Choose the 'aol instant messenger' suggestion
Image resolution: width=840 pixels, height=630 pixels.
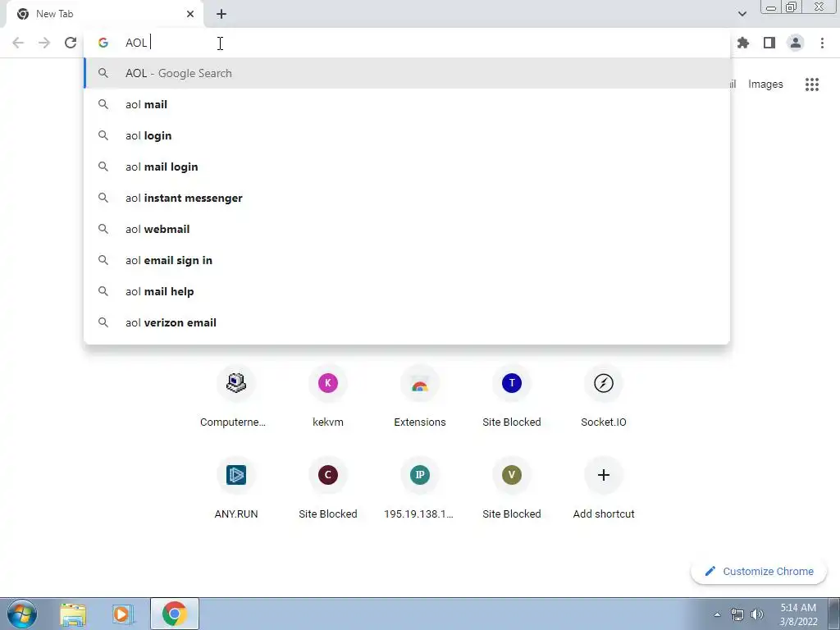point(407,198)
